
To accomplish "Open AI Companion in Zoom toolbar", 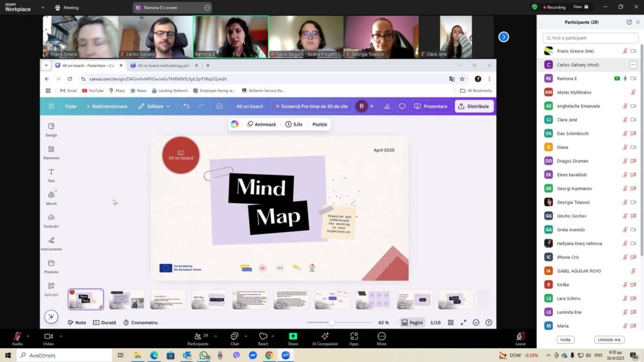I will click(325, 337).
